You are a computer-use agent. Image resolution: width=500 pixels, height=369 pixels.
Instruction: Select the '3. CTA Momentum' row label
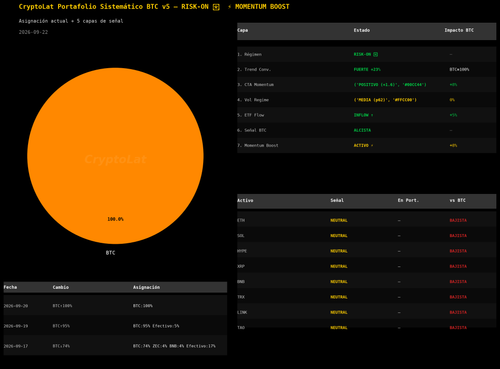point(256,85)
